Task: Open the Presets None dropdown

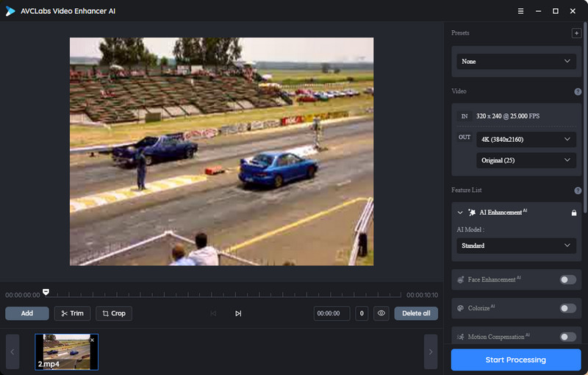Action: [x=516, y=62]
